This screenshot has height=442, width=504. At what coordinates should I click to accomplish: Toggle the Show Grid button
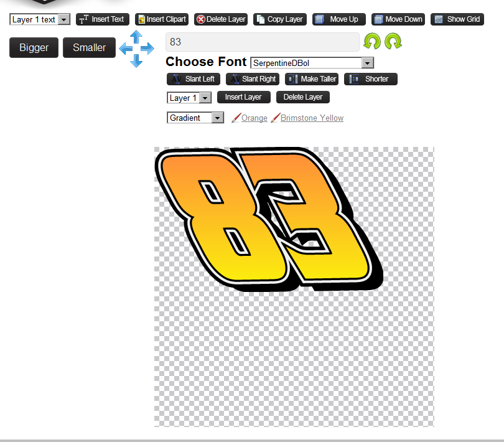(x=457, y=19)
